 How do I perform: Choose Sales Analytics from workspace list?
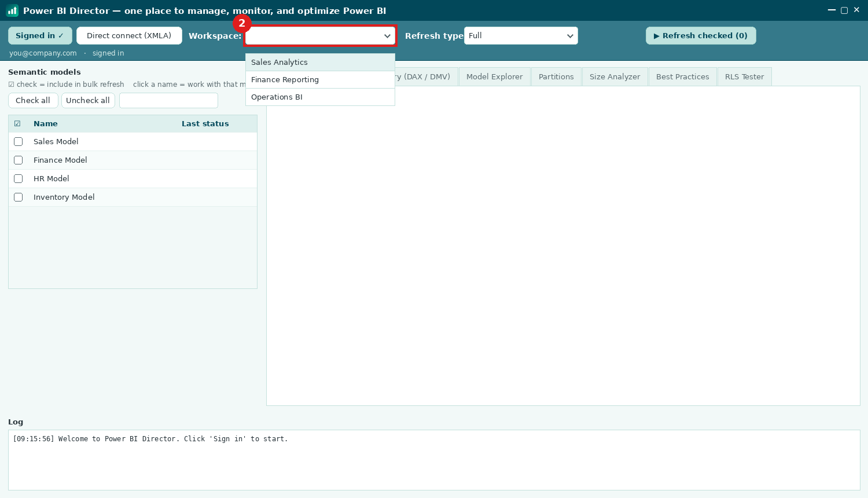pyautogui.click(x=320, y=63)
